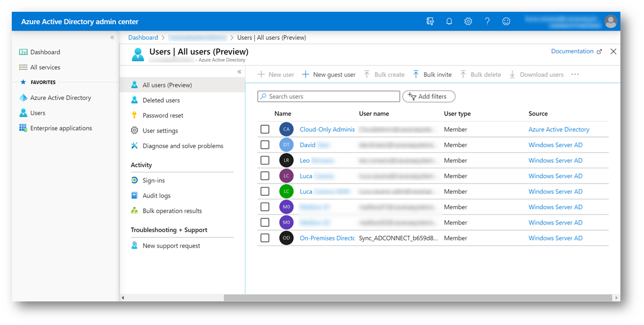This screenshot has width=644, height=325.
Task: Check the On-Premises Directory row checkbox
Action: [x=265, y=238]
